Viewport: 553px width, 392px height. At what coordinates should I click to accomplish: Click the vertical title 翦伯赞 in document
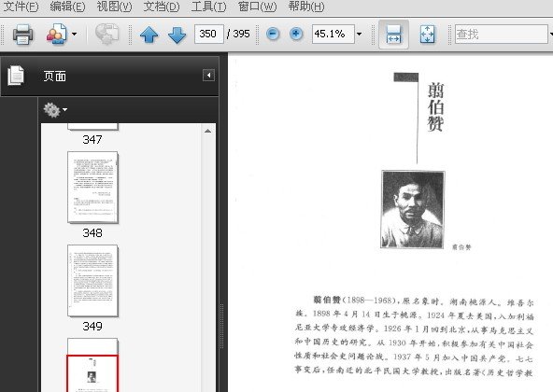435,106
